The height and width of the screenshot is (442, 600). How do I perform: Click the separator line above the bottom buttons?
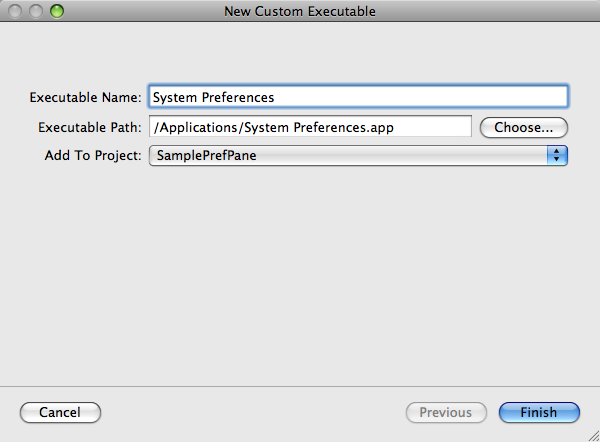300,383
